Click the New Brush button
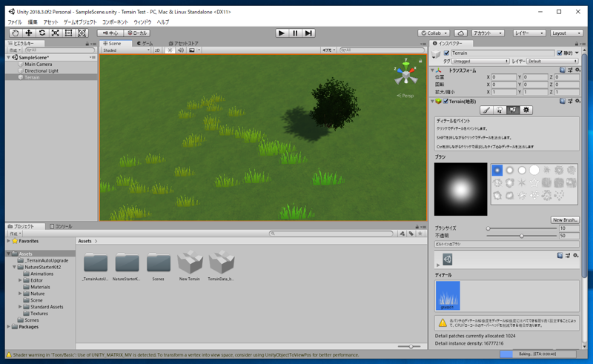 click(565, 220)
